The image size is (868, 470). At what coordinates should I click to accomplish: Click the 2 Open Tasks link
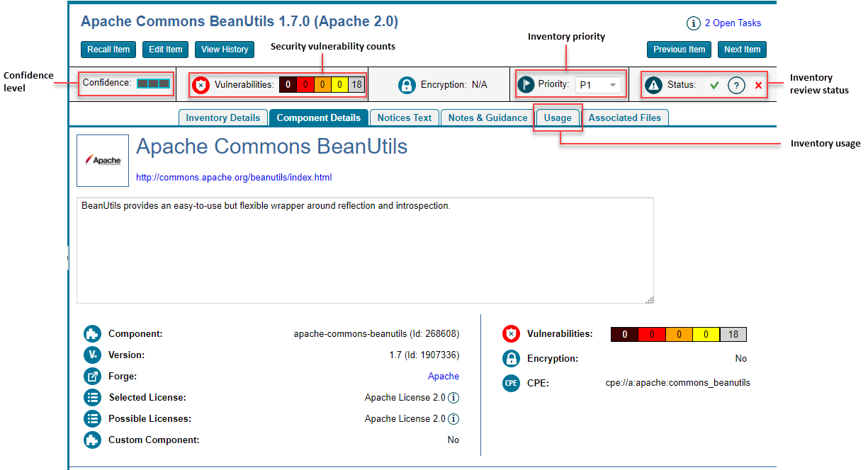point(733,23)
